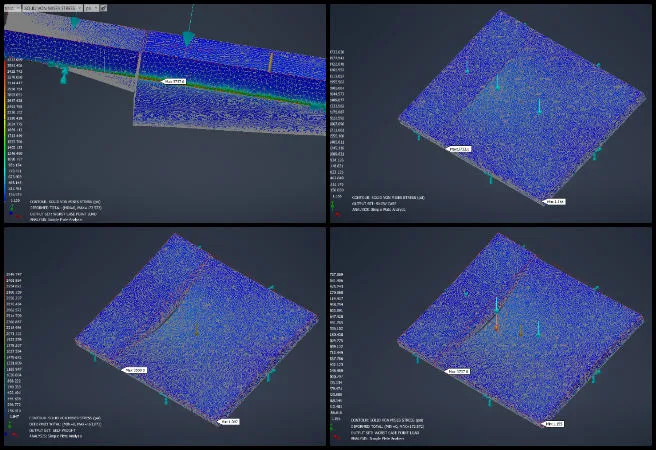Click the Max probe label in bottom-left viewport
Image resolution: width=656 pixels, height=450 pixels.
coord(134,370)
